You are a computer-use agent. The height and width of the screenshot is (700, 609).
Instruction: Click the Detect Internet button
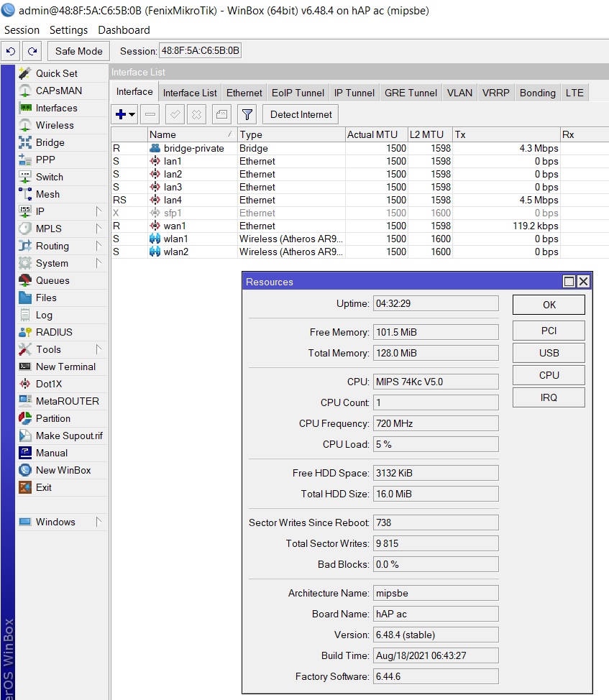pos(301,115)
